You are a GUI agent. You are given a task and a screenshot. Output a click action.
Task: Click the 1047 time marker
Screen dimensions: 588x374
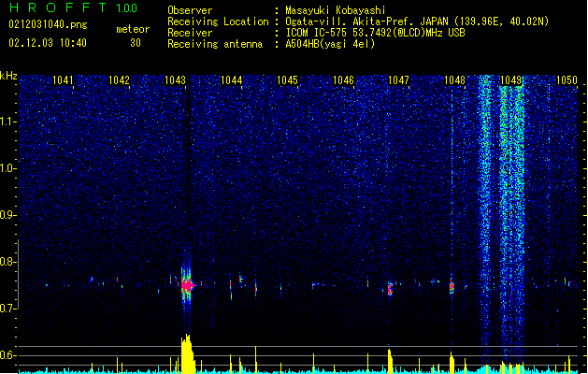point(398,80)
